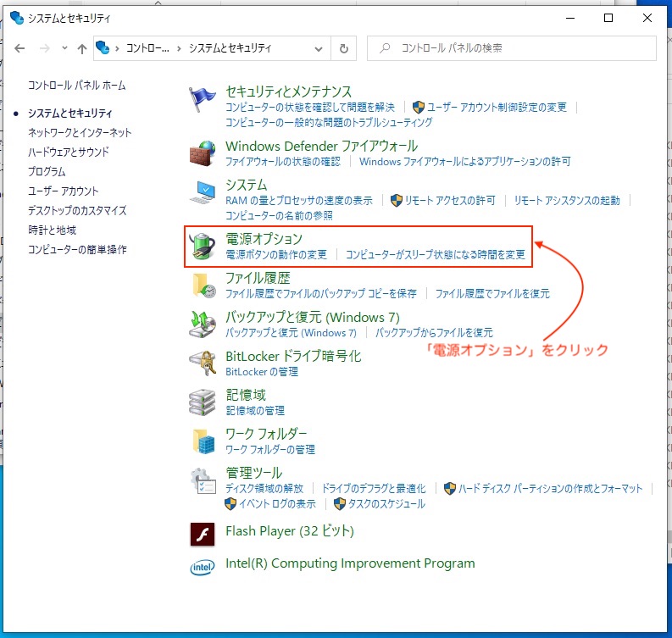Screen dimensions: 672x638
Task: Click the Flash Player red icon
Action: coord(203,532)
